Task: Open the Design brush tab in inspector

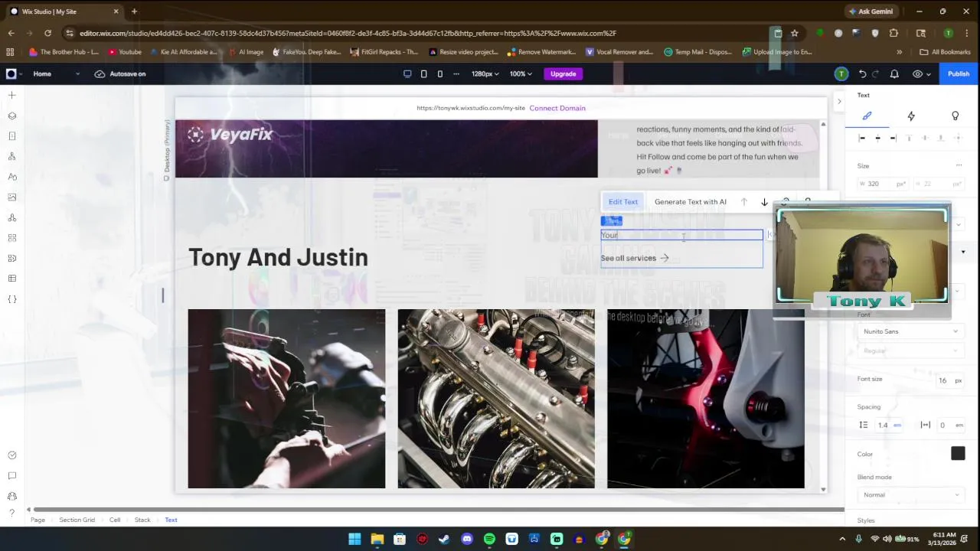Action: click(x=867, y=116)
